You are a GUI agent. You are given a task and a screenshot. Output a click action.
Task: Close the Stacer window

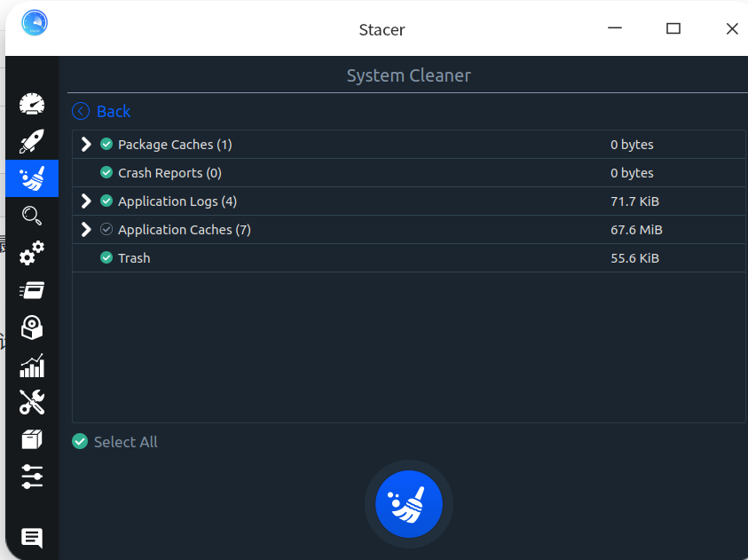[732, 28]
